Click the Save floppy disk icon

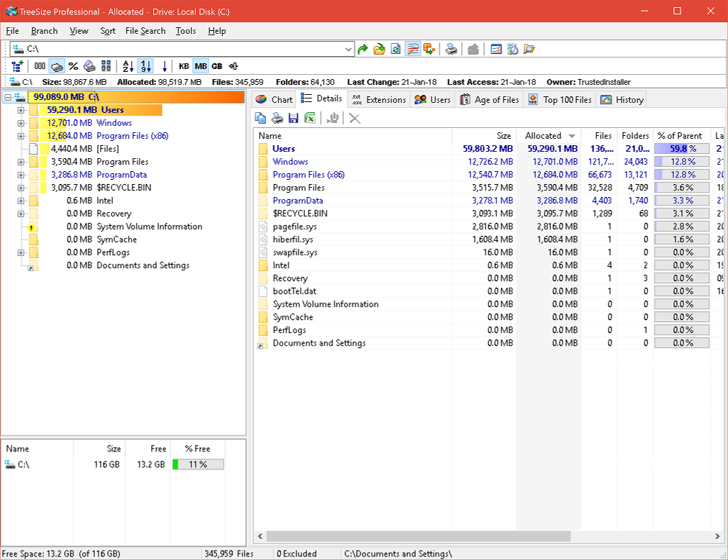pos(294,118)
